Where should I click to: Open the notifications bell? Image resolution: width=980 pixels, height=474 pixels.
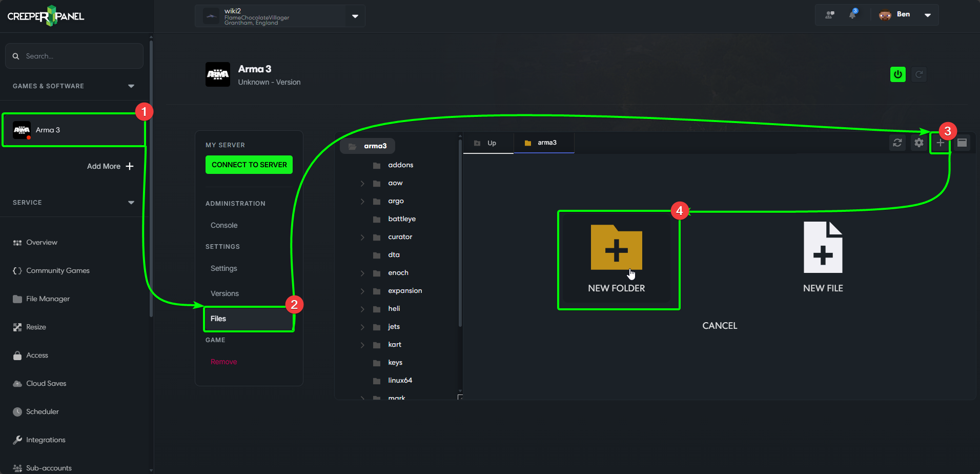(x=852, y=14)
